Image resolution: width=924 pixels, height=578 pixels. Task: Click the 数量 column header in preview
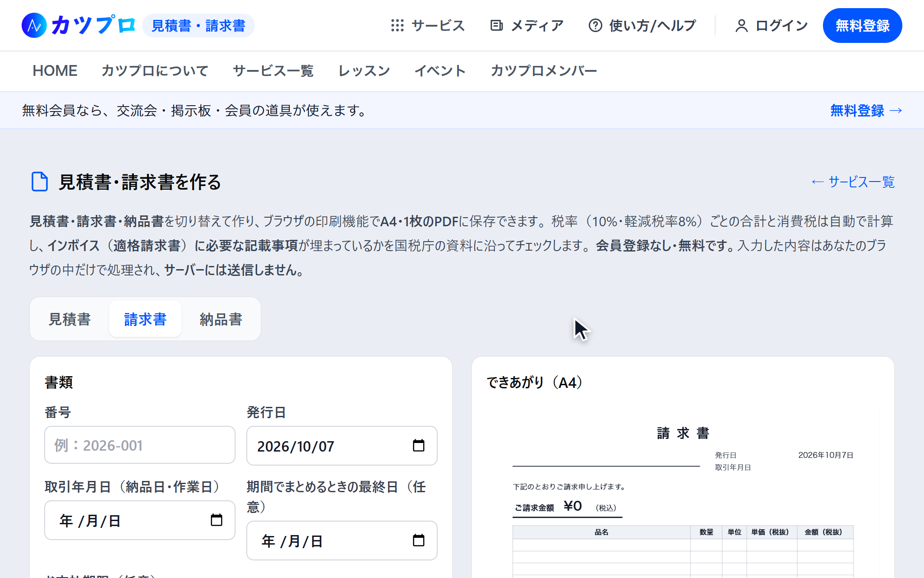click(x=706, y=532)
